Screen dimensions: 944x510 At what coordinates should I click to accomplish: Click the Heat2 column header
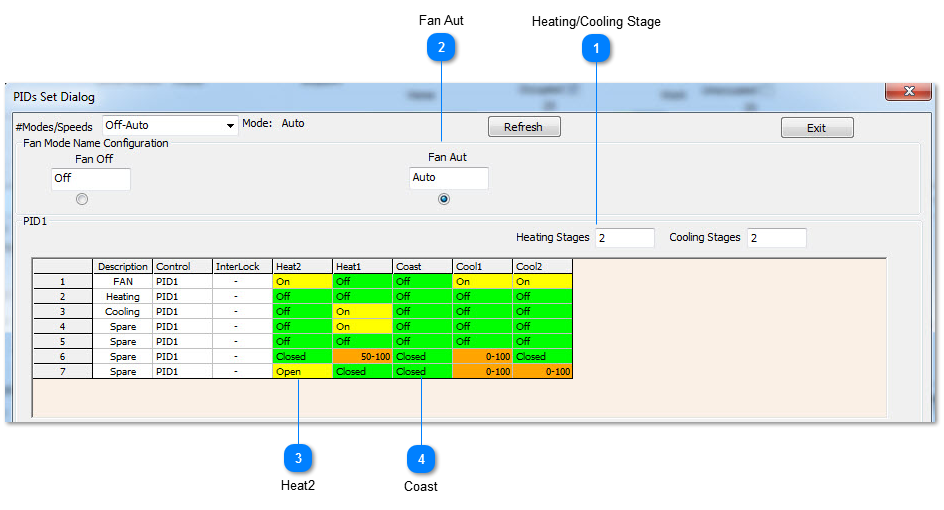click(302, 266)
